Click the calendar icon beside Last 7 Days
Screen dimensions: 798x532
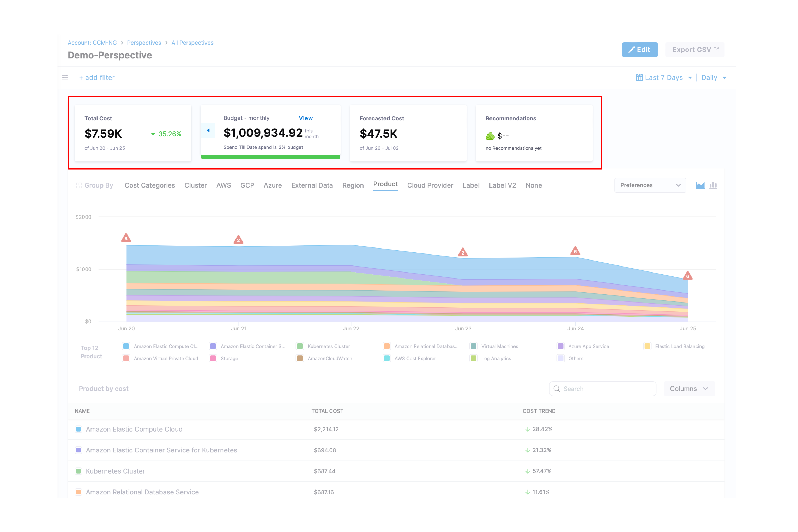click(639, 78)
